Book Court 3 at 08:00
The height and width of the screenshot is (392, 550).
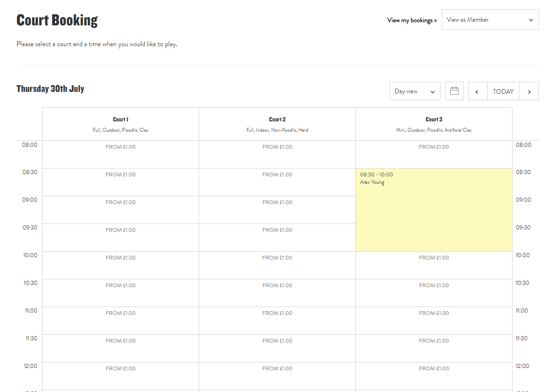point(434,154)
